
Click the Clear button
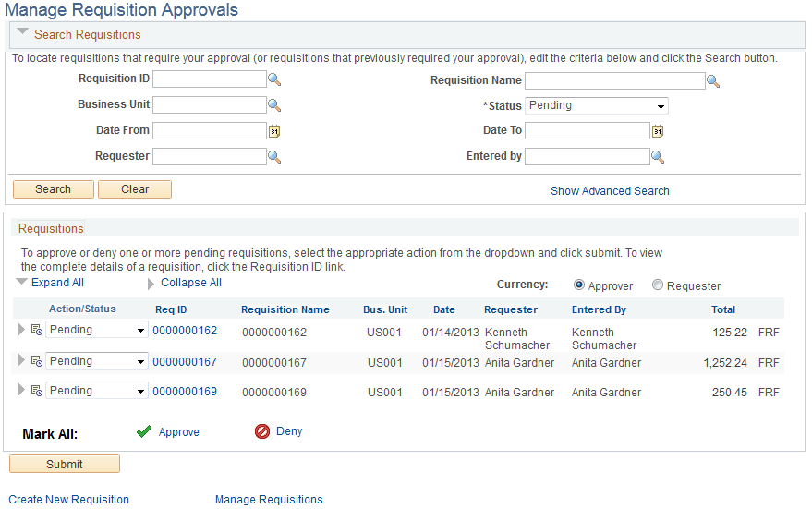coord(135,189)
